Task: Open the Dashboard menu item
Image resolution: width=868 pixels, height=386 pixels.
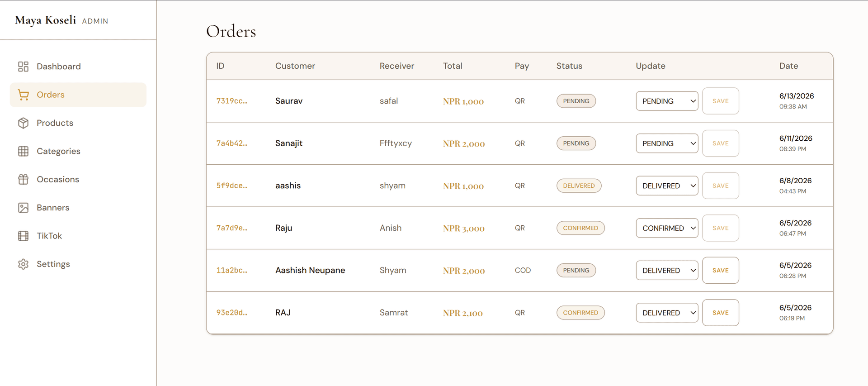Action: pyautogui.click(x=78, y=67)
